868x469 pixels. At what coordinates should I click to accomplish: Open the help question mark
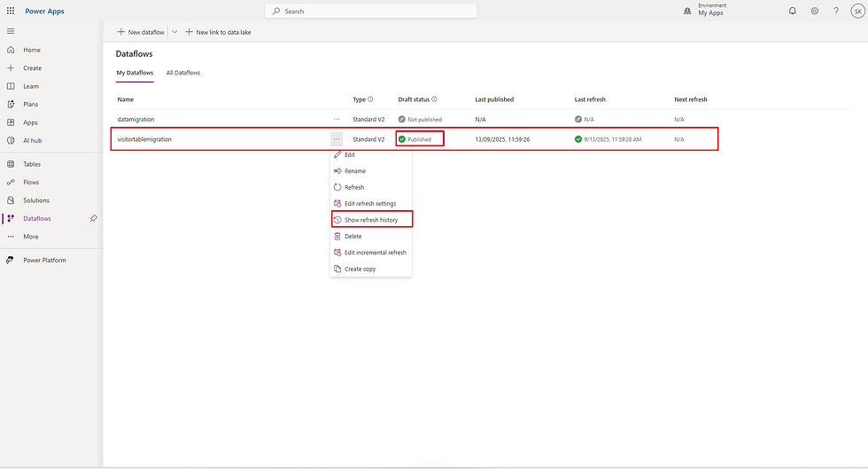tap(836, 11)
